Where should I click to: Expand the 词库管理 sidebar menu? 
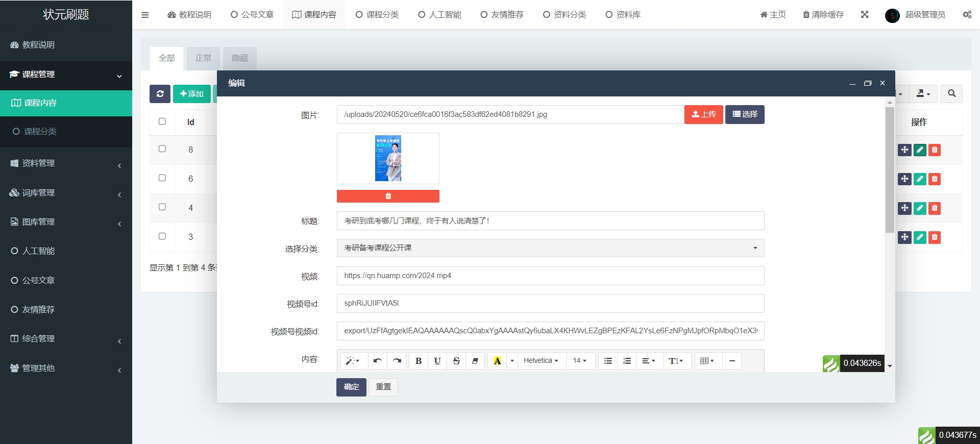(66, 193)
